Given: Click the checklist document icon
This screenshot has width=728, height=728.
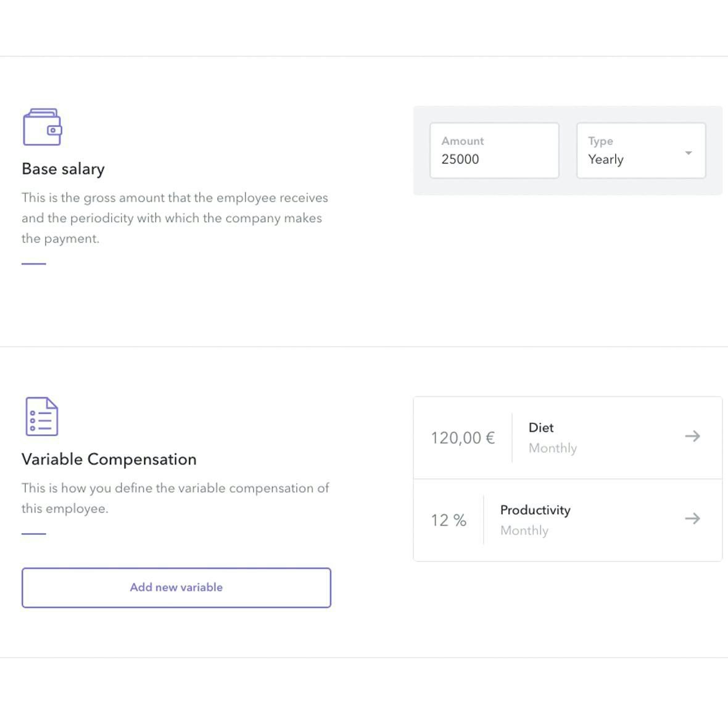Looking at the screenshot, I should pos(42,416).
